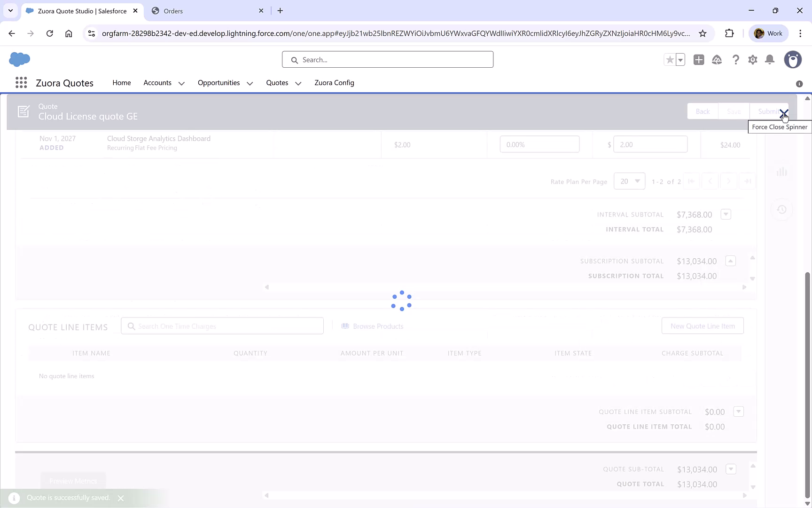Image resolution: width=812 pixels, height=508 pixels.
Task: Toggle the favorite star for this page
Action: (x=670, y=60)
